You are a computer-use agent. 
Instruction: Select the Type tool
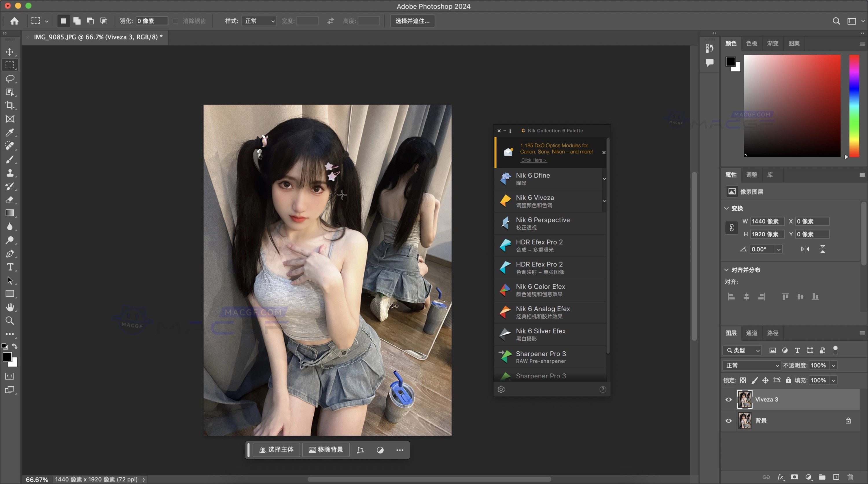tap(10, 267)
